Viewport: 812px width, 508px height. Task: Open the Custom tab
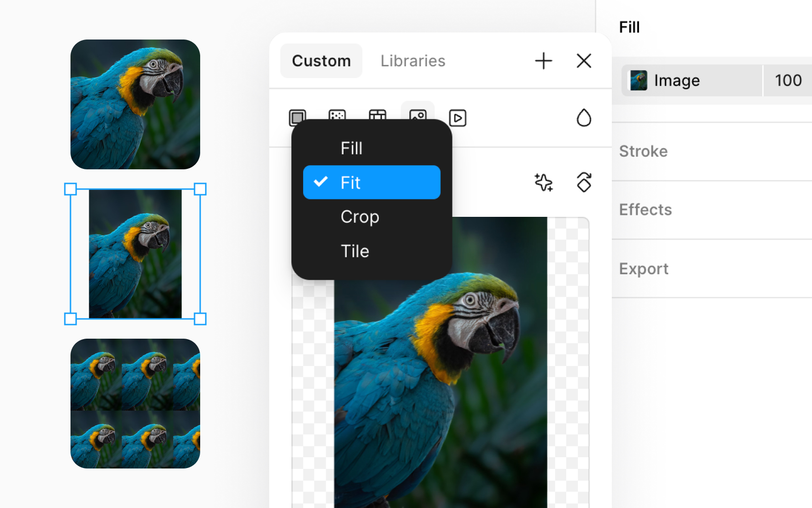coord(321,61)
